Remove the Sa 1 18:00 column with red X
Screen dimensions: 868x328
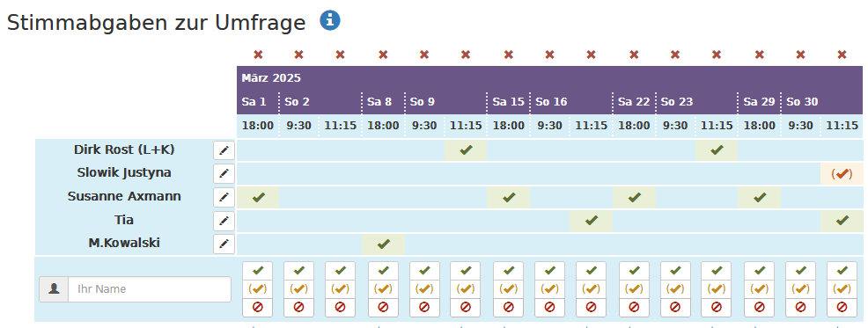coord(257,55)
